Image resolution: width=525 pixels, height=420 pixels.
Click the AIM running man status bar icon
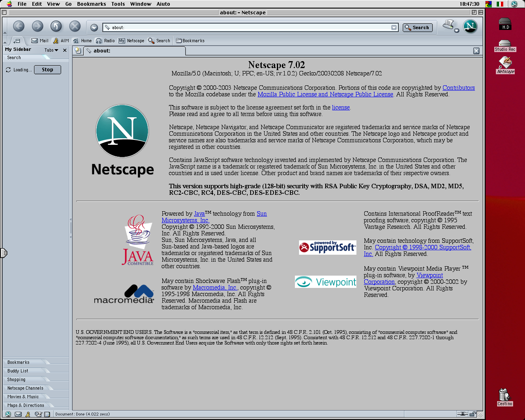pyautogui.click(x=28, y=414)
